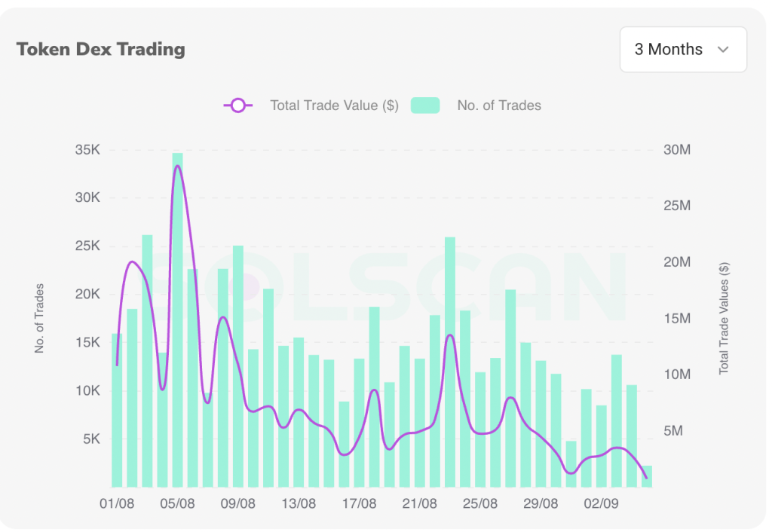This screenshot has height=532, width=772.
Task: Click the teal No. of Trades legend swatch
Action: point(425,105)
